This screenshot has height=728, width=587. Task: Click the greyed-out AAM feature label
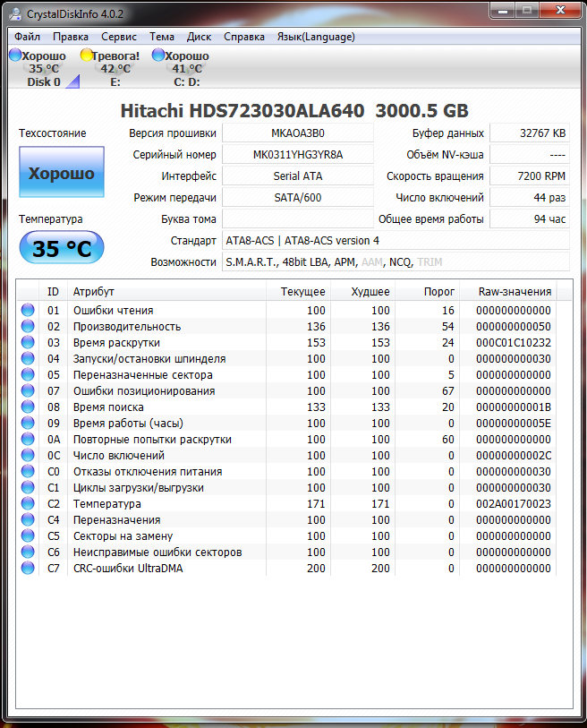371,262
